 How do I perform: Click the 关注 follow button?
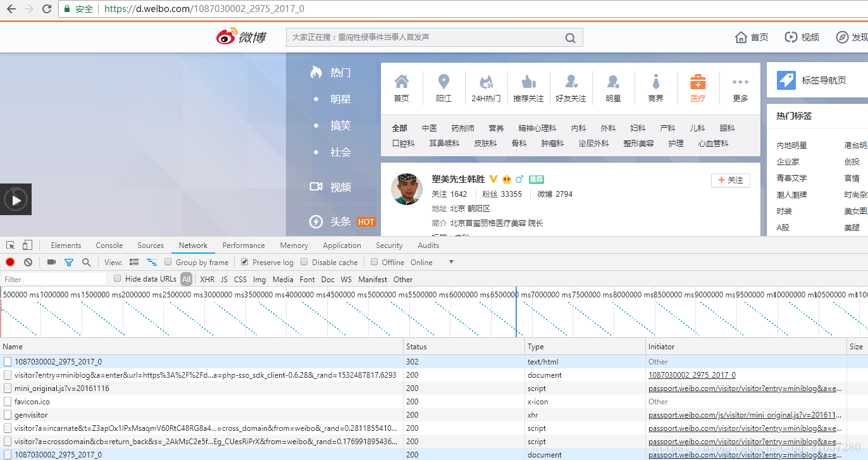tap(731, 180)
